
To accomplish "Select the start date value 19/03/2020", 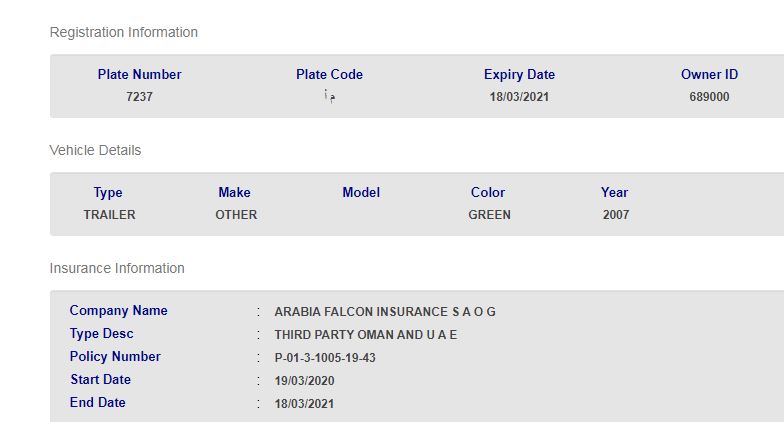I will 304,381.
